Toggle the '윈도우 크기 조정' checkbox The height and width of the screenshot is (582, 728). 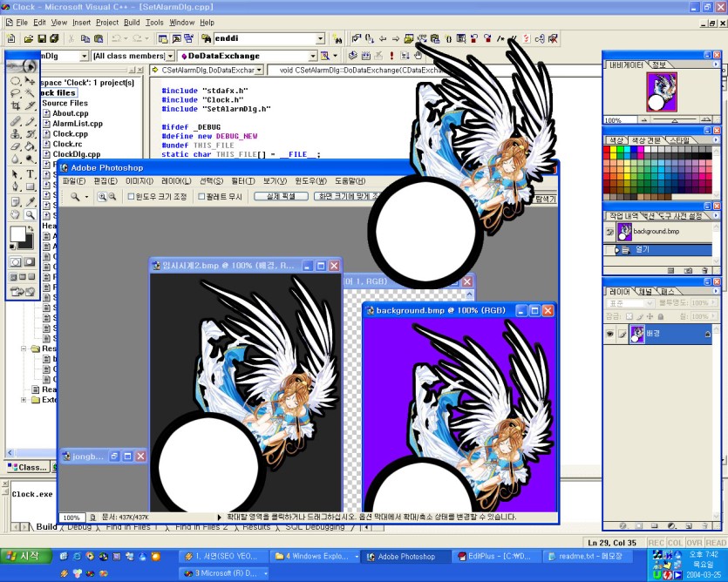click(131, 197)
